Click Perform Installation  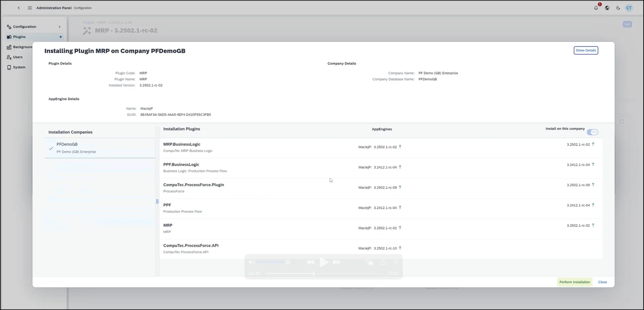pyautogui.click(x=574, y=282)
